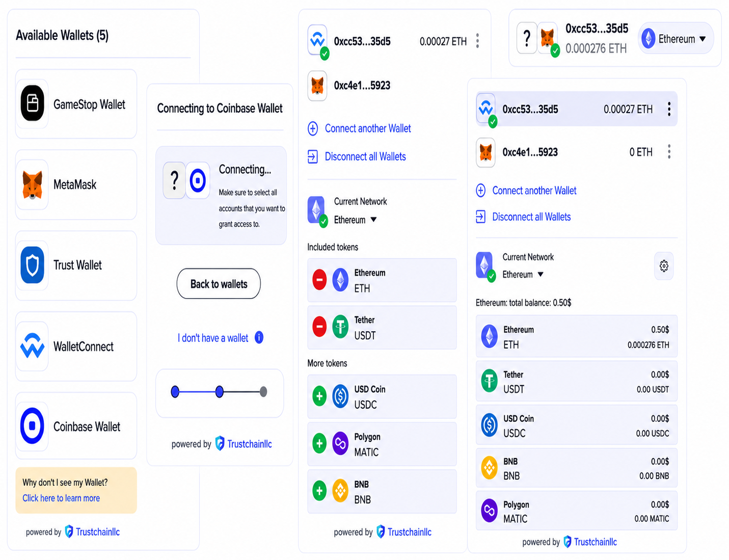
Task: Click Coinbase icon in Connecting panel
Action: 198,180
